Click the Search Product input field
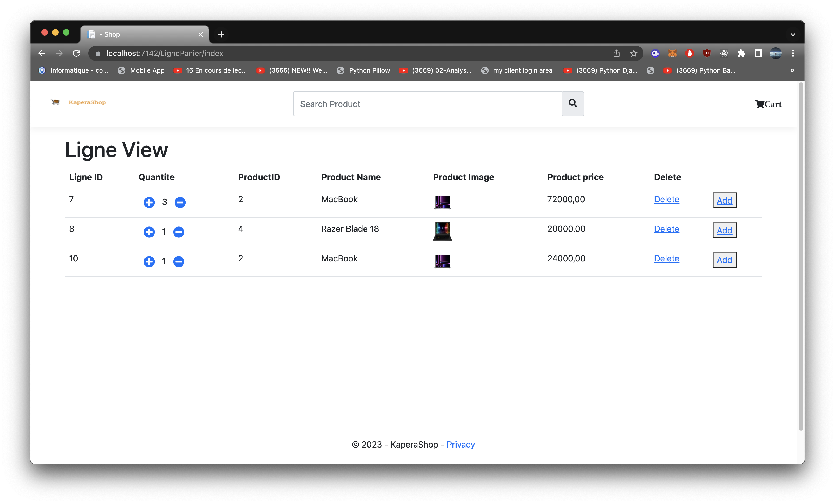This screenshot has height=504, width=835. pyautogui.click(x=427, y=104)
